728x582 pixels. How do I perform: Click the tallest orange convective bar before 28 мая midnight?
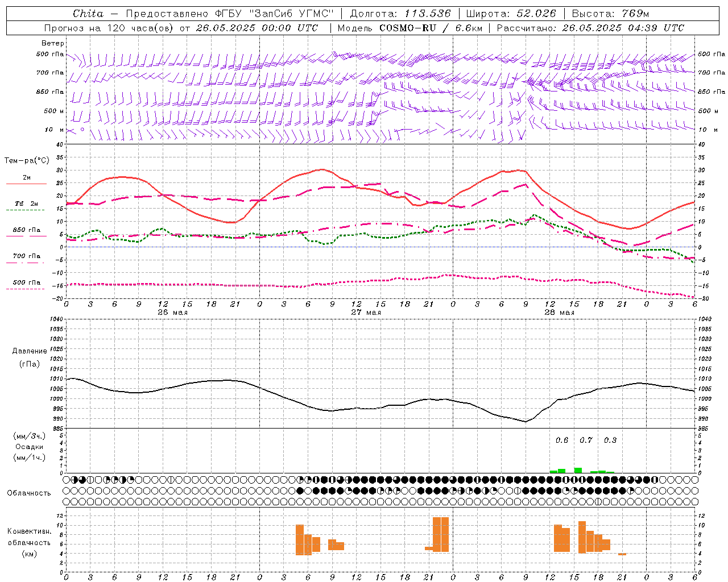point(441,534)
